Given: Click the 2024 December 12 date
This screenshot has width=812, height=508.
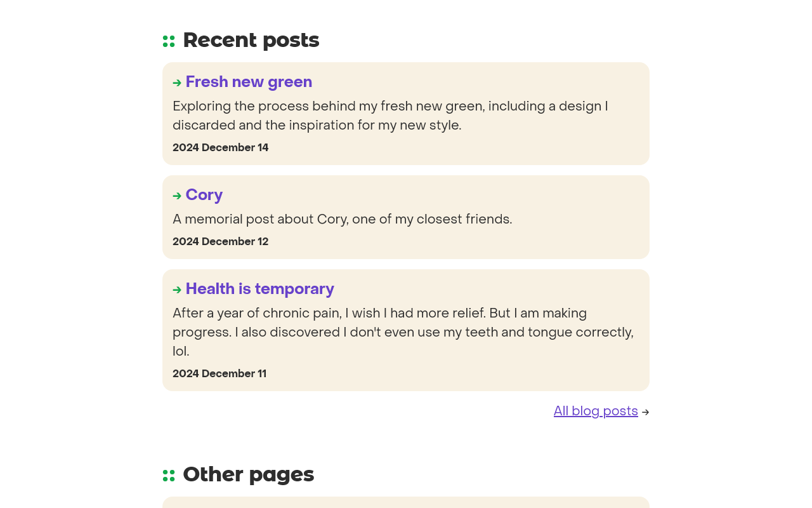Looking at the screenshot, I should [x=221, y=241].
